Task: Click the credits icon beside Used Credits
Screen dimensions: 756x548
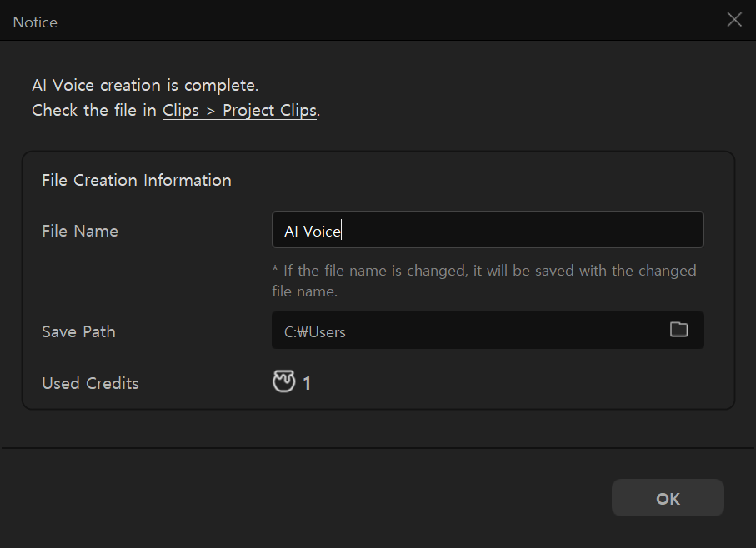Action: tap(284, 382)
